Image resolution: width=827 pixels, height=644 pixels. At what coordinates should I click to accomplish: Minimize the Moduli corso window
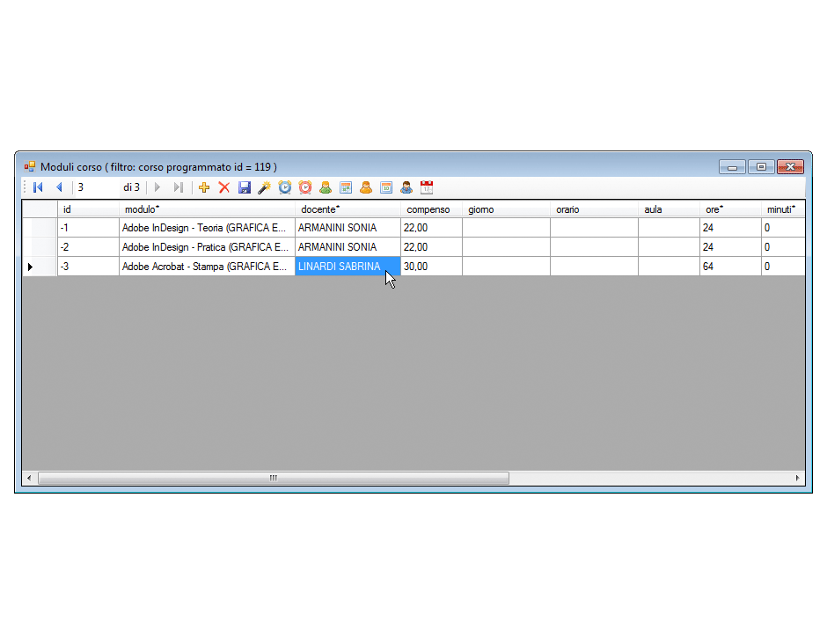click(732, 166)
